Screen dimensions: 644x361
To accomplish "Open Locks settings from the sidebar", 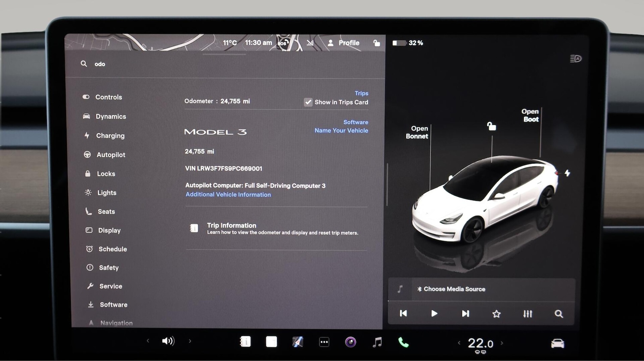I will [106, 173].
